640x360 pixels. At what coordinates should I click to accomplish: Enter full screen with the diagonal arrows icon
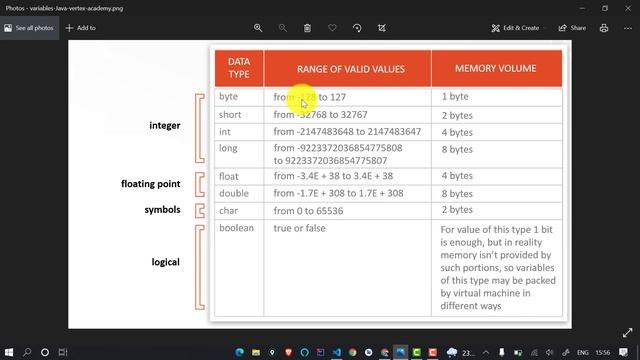627,333
